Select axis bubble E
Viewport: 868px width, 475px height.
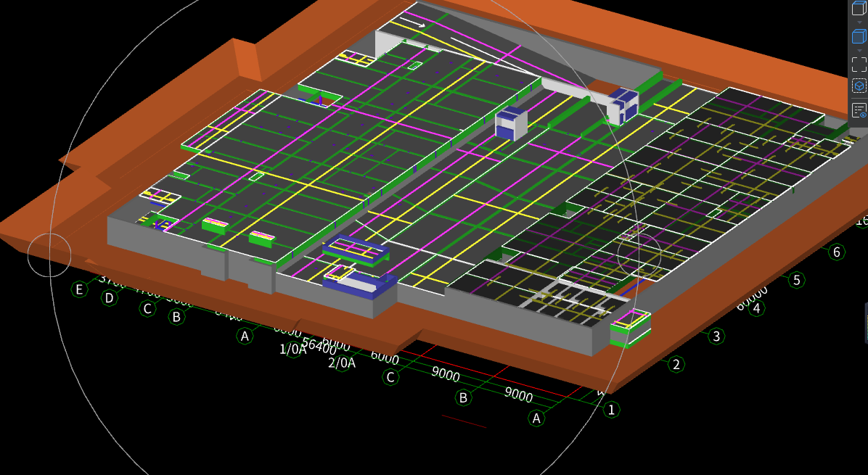tap(80, 289)
